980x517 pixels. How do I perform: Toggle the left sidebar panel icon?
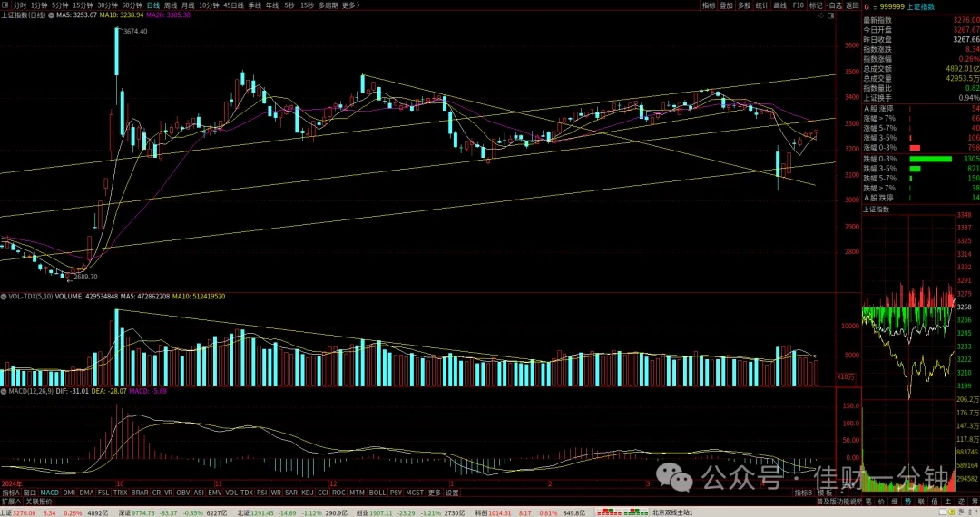click(x=5, y=5)
